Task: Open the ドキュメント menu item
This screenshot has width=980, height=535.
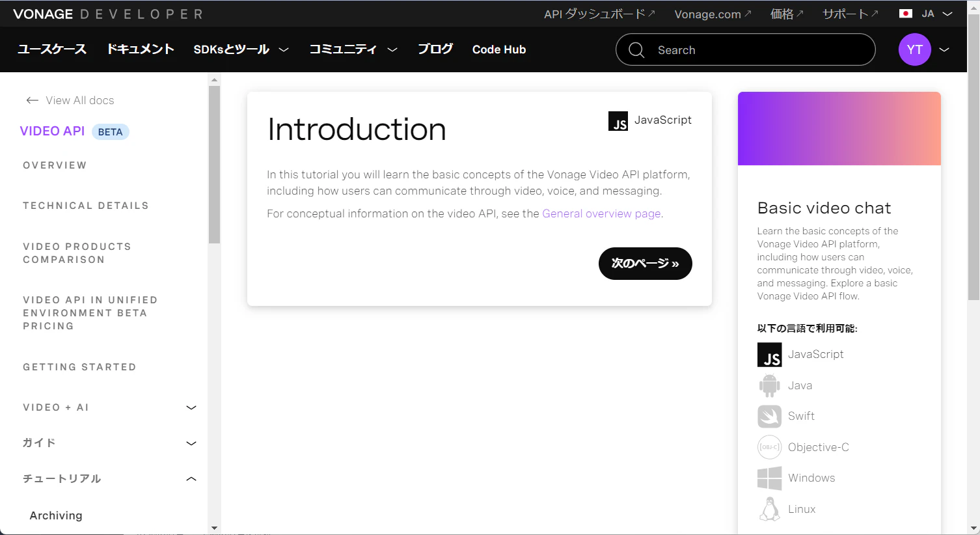Action: tap(141, 49)
